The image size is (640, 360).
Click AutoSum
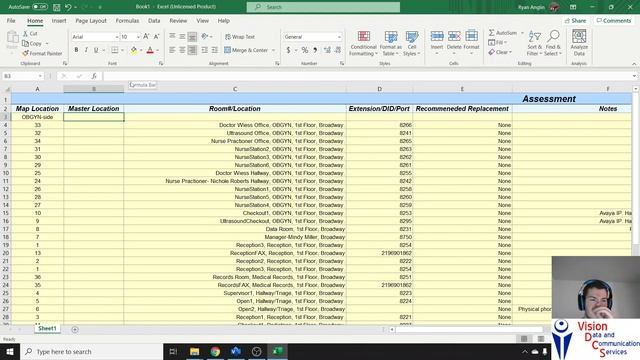[x=503, y=33]
